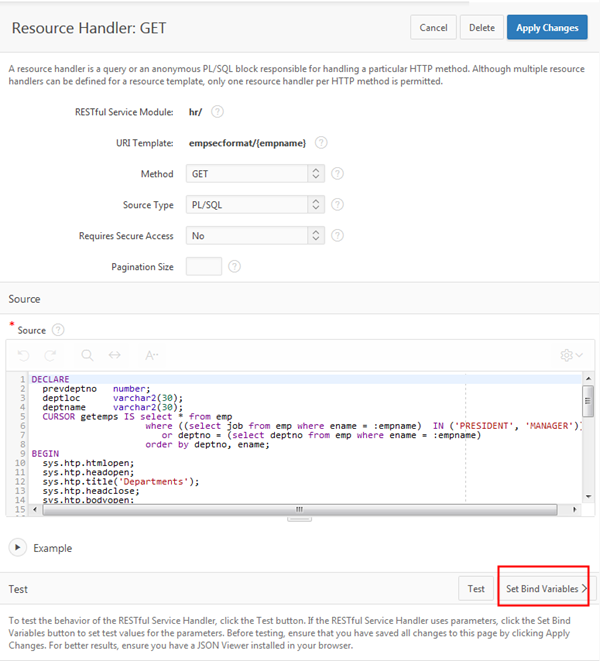Click the Test button
Screen dimensions: 600x661
pos(476,588)
